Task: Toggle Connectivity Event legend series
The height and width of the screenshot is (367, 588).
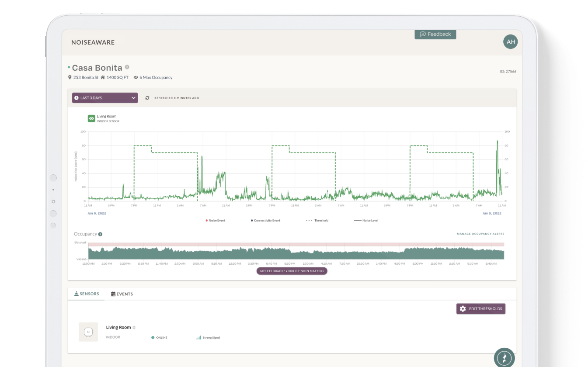Action: [x=265, y=221]
